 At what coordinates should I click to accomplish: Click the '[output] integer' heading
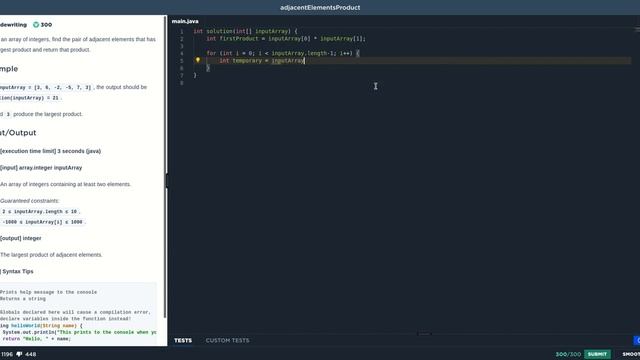(20, 238)
